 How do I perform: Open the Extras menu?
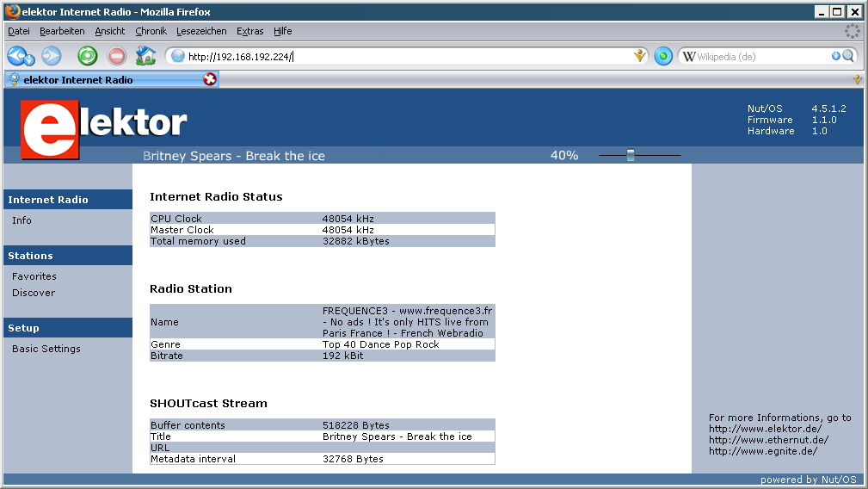[x=249, y=31]
